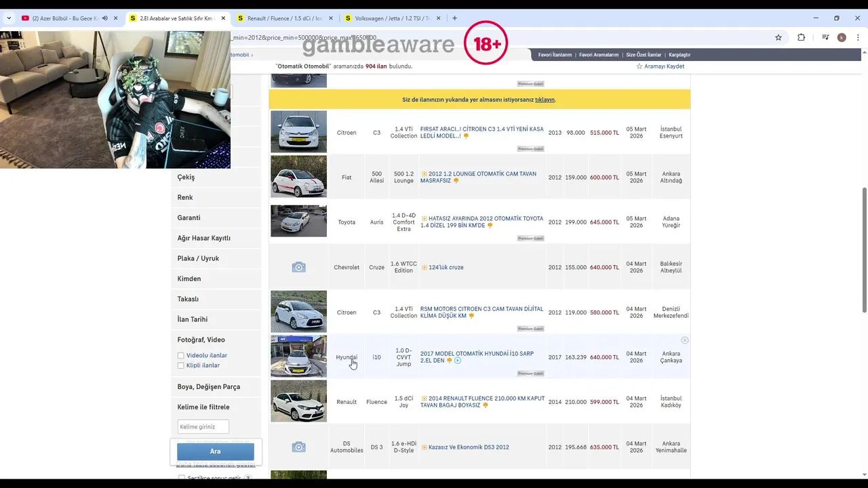Focus the Kelime giriniz input field
Viewport: 868px width, 488px height.
[203, 427]
